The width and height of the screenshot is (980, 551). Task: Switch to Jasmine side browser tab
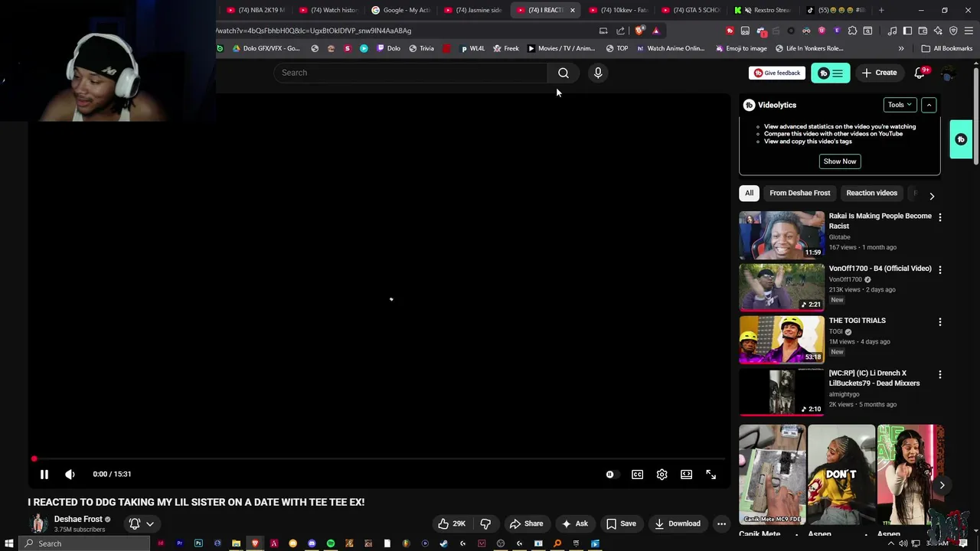pos(472,10)
